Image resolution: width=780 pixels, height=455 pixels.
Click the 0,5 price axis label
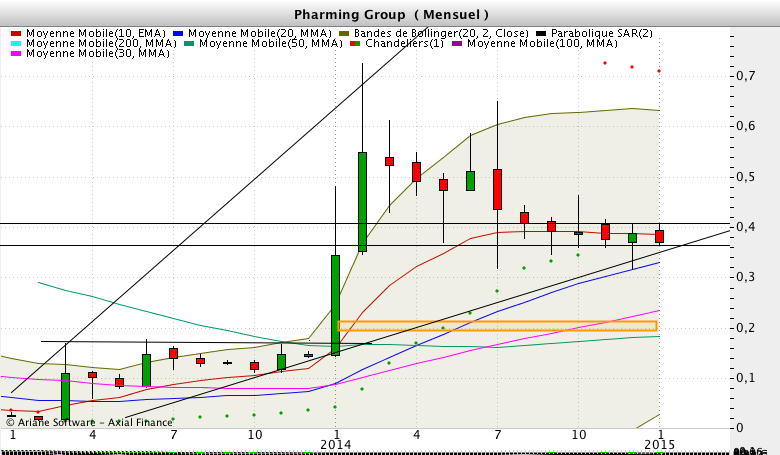tap(745, 177)
